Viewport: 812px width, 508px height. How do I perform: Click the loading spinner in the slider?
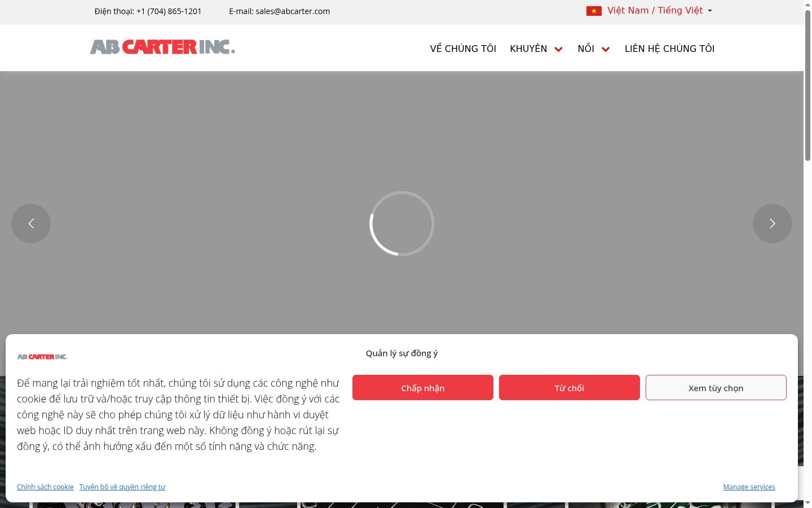tap(401, 224)
